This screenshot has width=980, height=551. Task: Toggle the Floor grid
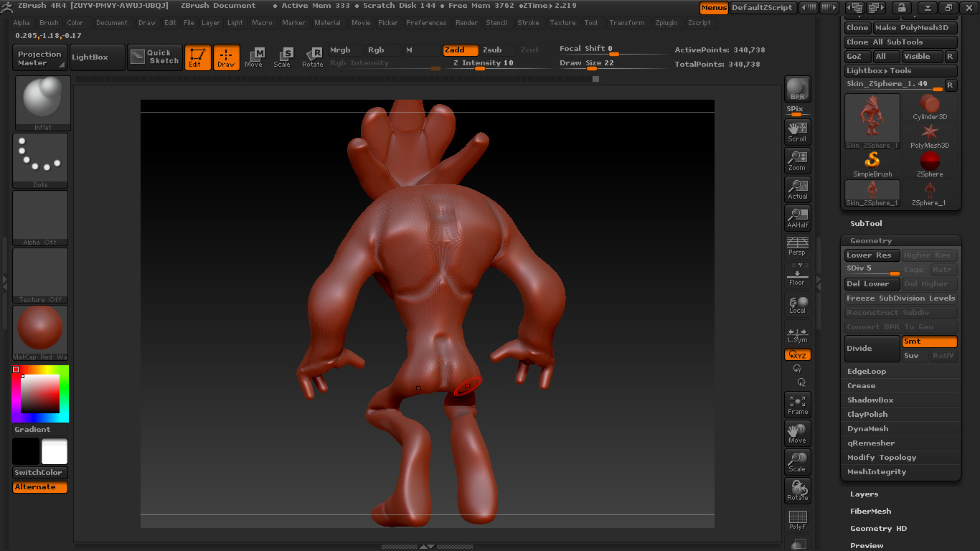[797, 274]
